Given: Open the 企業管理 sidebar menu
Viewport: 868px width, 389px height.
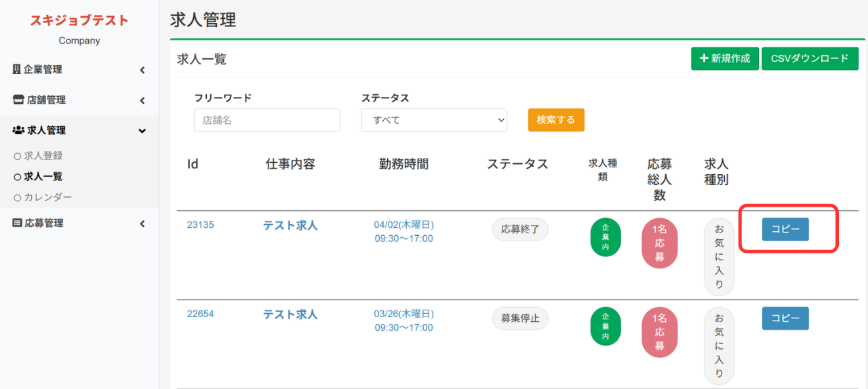Looking at the screenshot, I should coord(79,70).
